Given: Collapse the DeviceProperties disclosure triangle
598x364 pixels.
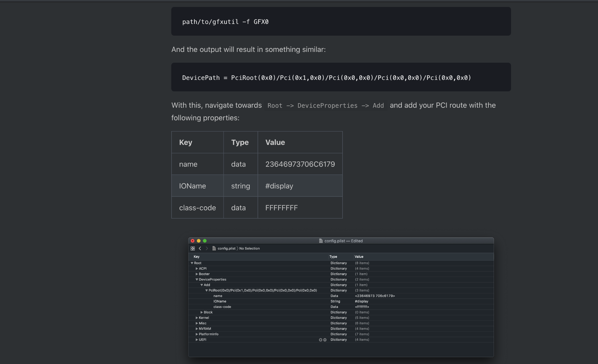Looking at the screenshot, I should (x=197, y=279).
